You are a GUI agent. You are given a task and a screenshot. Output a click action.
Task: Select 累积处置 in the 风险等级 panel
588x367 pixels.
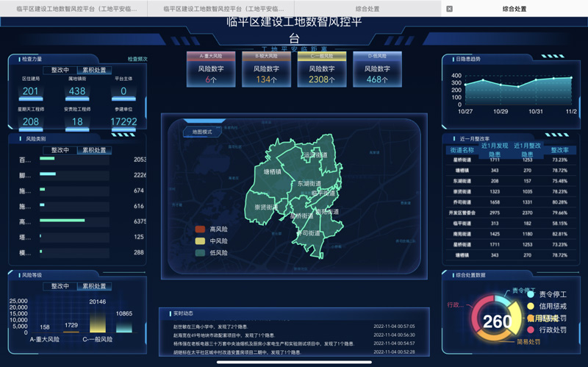(x=93, y=286)
